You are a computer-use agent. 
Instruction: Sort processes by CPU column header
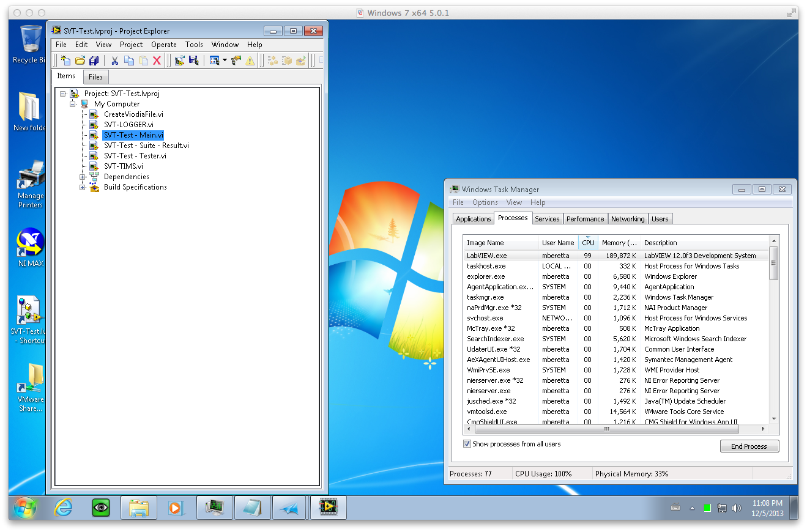click(x=587, y=243)
